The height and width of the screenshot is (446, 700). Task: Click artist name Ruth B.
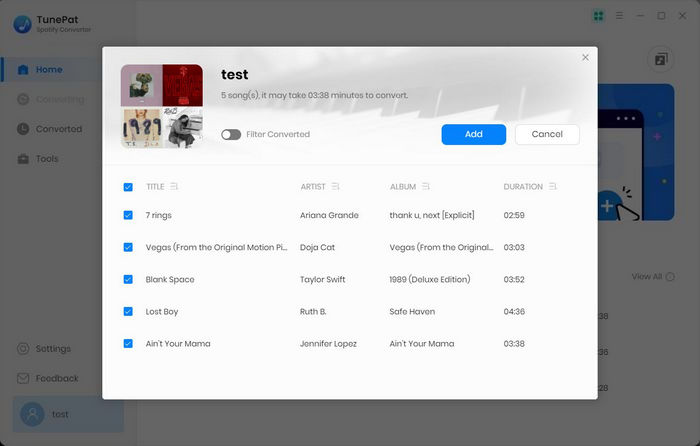pyautogui.click(x=313, y=312)
